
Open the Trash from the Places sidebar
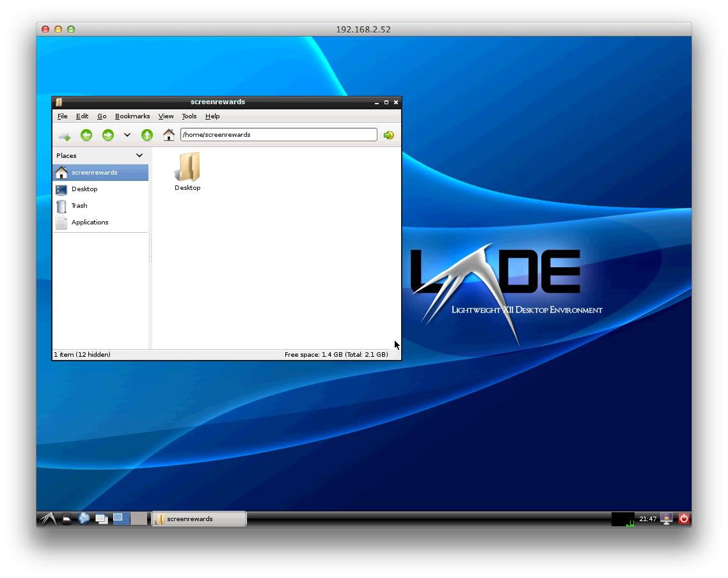point(80,205)
